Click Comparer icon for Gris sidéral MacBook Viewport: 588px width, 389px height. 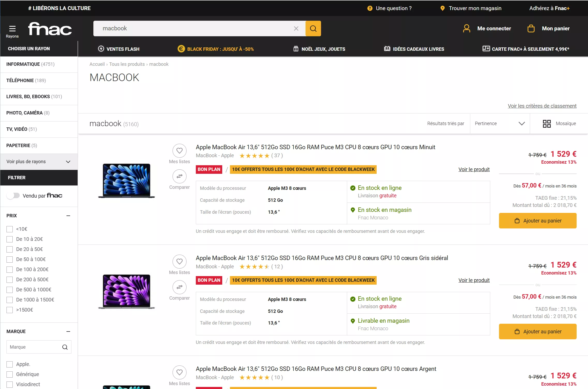[179, 287]
